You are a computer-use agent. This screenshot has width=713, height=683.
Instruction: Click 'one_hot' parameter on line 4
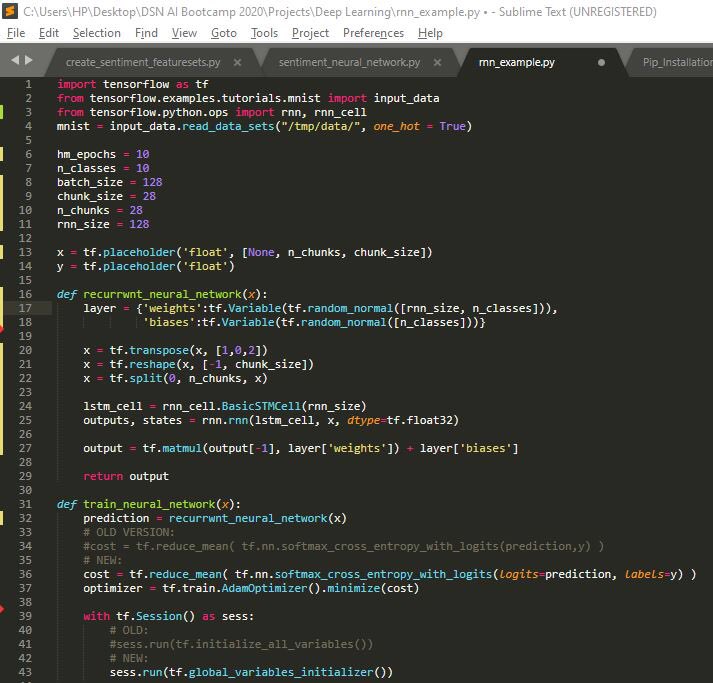click(397, 126)
